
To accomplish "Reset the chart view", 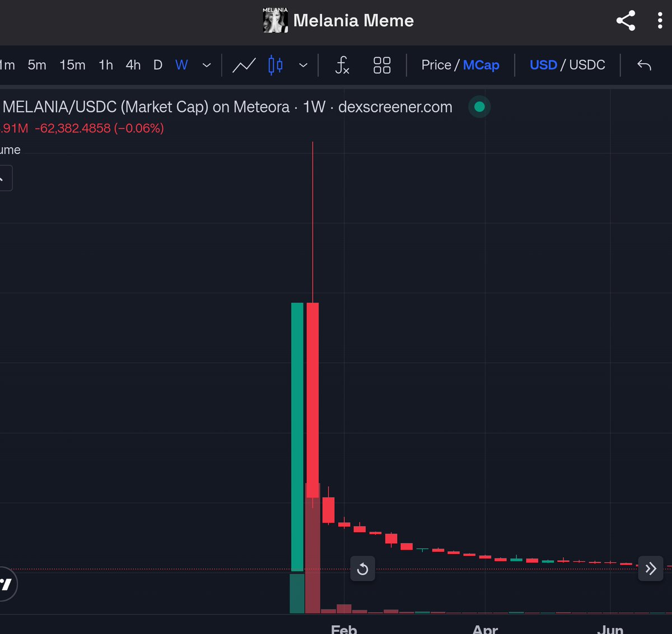I will pyautogui.click(x=362, y=569).
